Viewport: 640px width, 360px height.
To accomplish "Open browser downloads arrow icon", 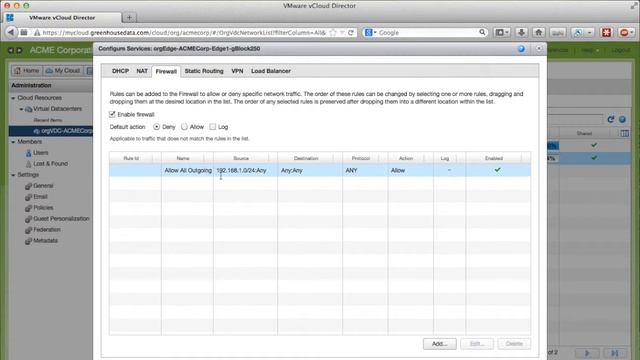I will tap(521, 32).
